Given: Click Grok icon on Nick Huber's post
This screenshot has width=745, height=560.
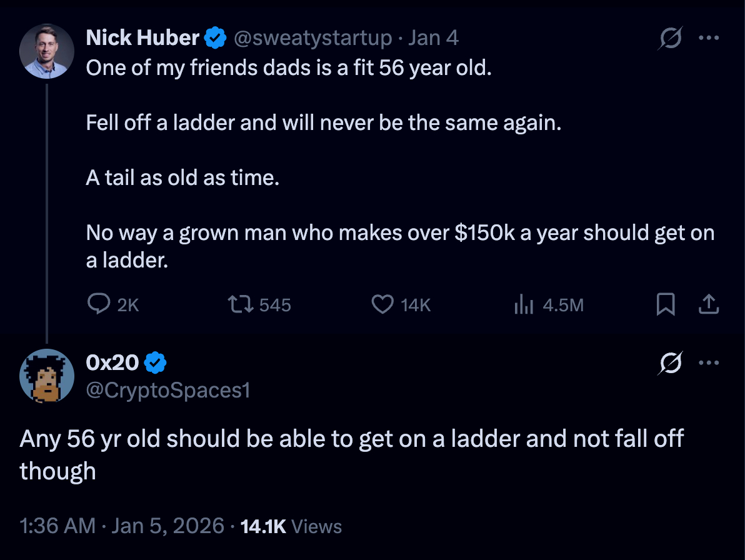Looking at the screenshot, I should [x=670, y=39].
